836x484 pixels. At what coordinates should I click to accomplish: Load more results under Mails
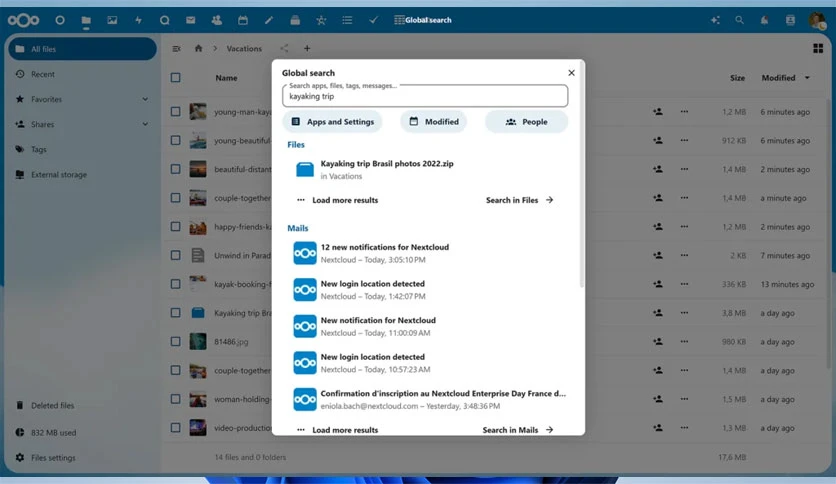point(337,430)
